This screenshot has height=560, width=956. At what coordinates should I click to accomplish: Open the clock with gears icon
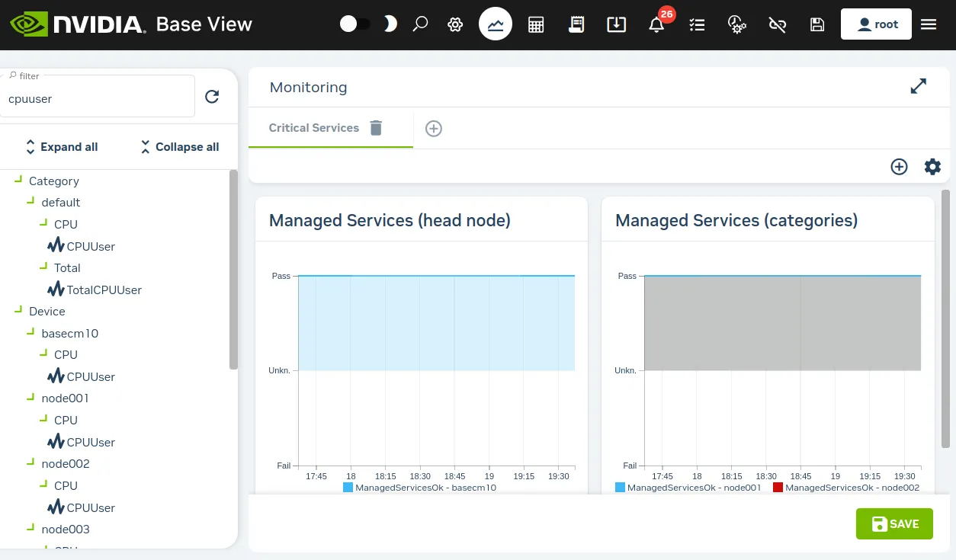(736, 24)
